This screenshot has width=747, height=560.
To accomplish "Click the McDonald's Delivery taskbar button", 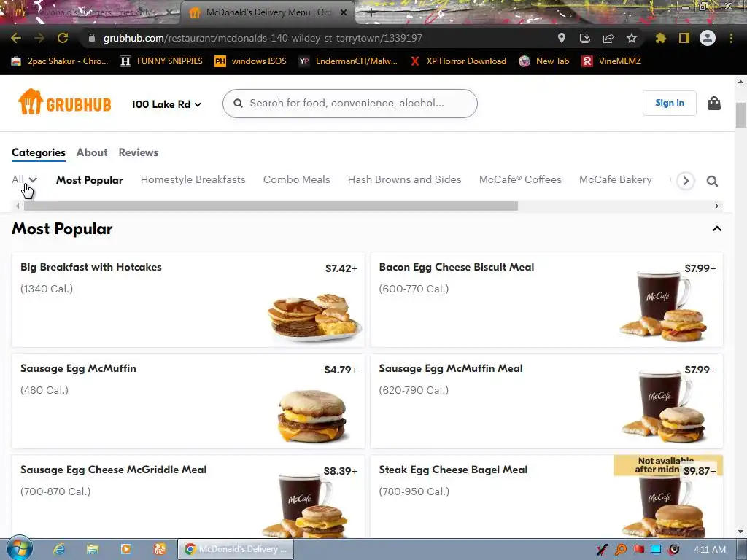I will point(236,549).
